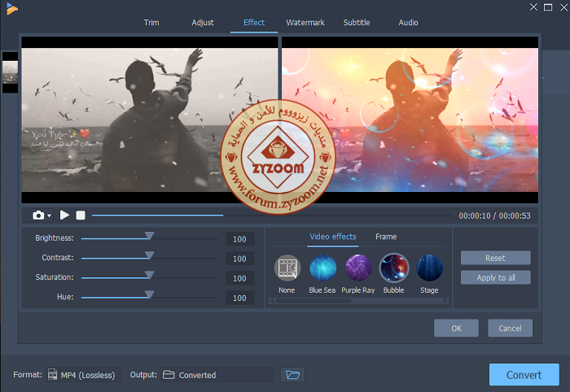Click the Saturation slider handle

pos(149,275)
